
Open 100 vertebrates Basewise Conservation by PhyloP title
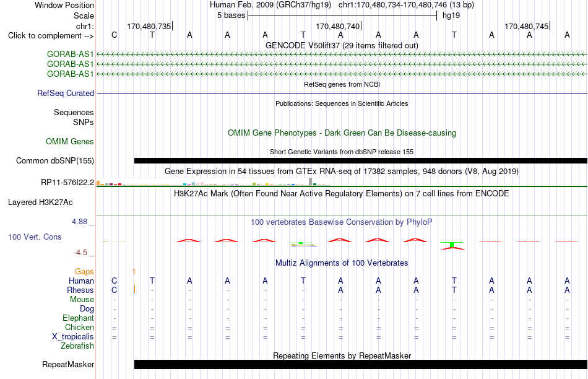[342, 222]
